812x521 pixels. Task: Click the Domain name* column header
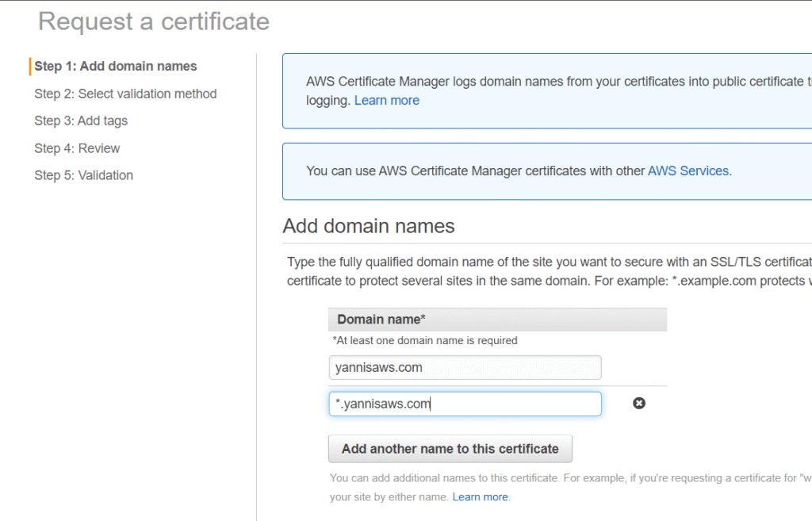point(381,320)
